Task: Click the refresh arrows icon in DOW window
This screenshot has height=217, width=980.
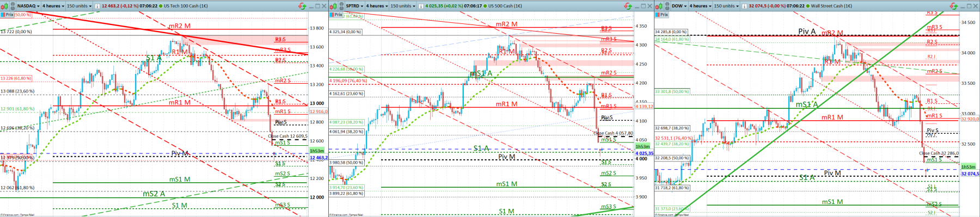Action: pos(953,6)
